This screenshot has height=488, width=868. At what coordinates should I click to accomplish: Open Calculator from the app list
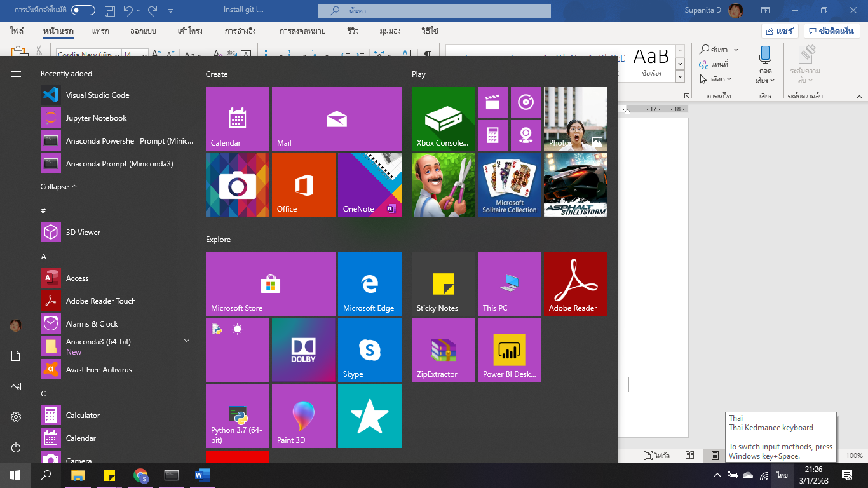click(x=118, y=416)
